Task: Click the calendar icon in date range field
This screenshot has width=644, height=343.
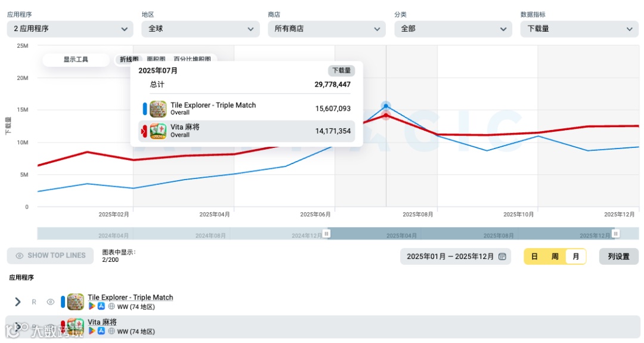Action: 502,257
